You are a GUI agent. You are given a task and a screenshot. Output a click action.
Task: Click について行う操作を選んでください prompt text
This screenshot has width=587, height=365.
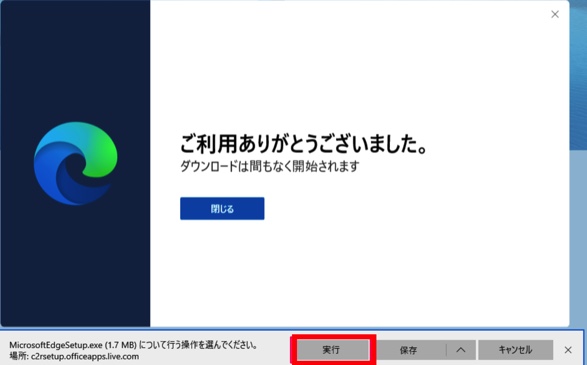coord(198,345)
